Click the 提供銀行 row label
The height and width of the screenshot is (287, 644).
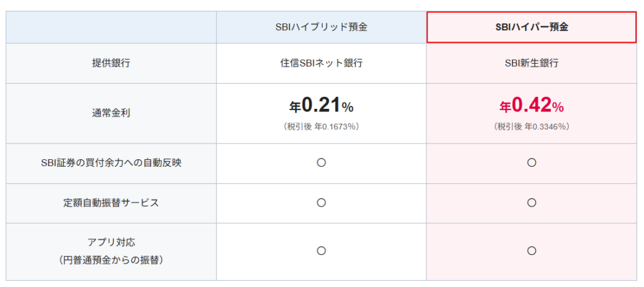click(111, 63)
